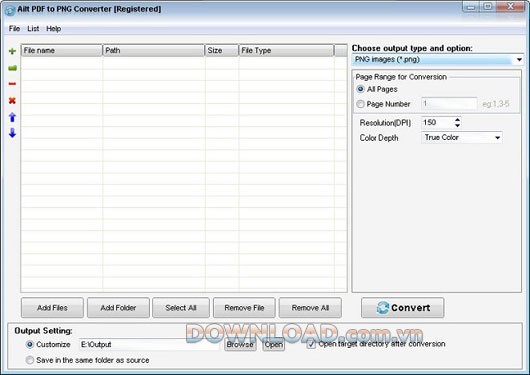Open the Help menu
This screenshot has height=375, width=530.
click(x=53, y=29)
